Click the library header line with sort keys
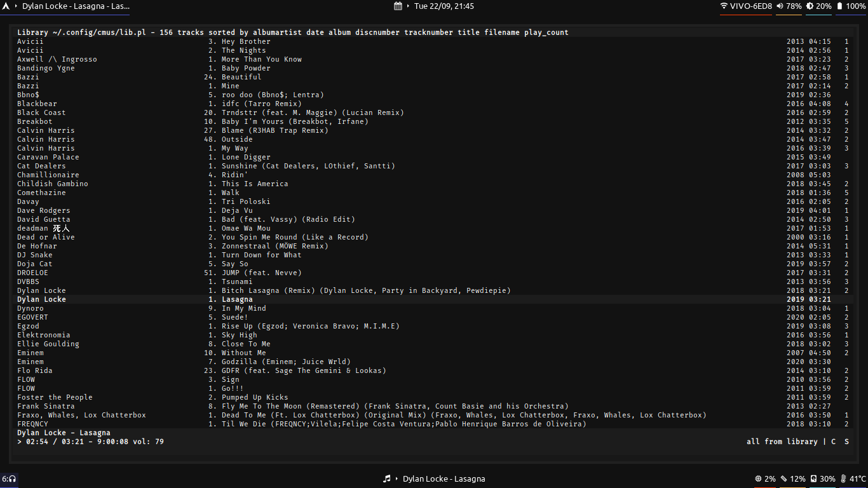 tap(434, 32)
